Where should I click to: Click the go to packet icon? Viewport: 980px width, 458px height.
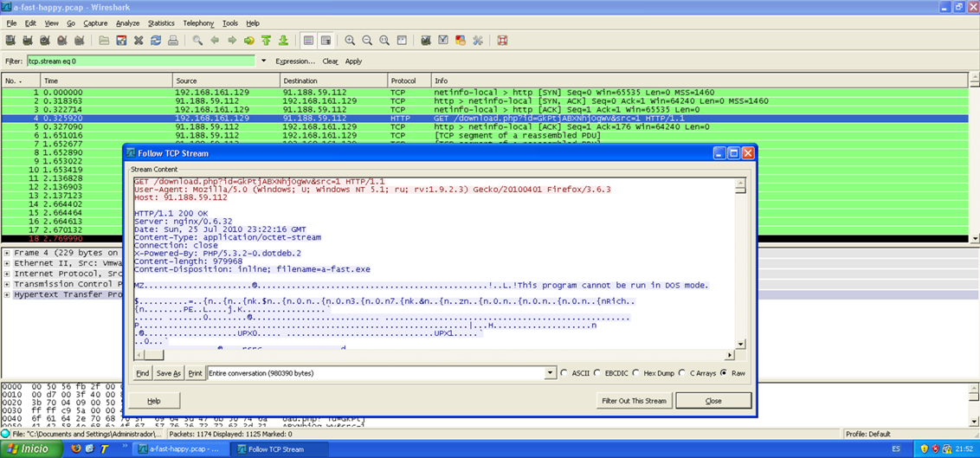point(249,40)
